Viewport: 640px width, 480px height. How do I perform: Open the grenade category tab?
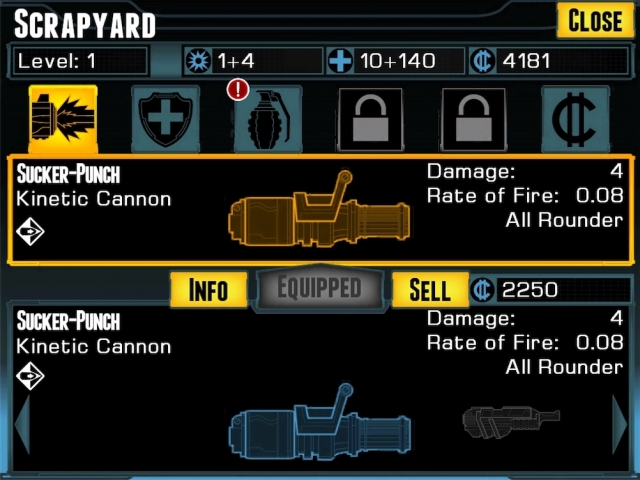268,119
